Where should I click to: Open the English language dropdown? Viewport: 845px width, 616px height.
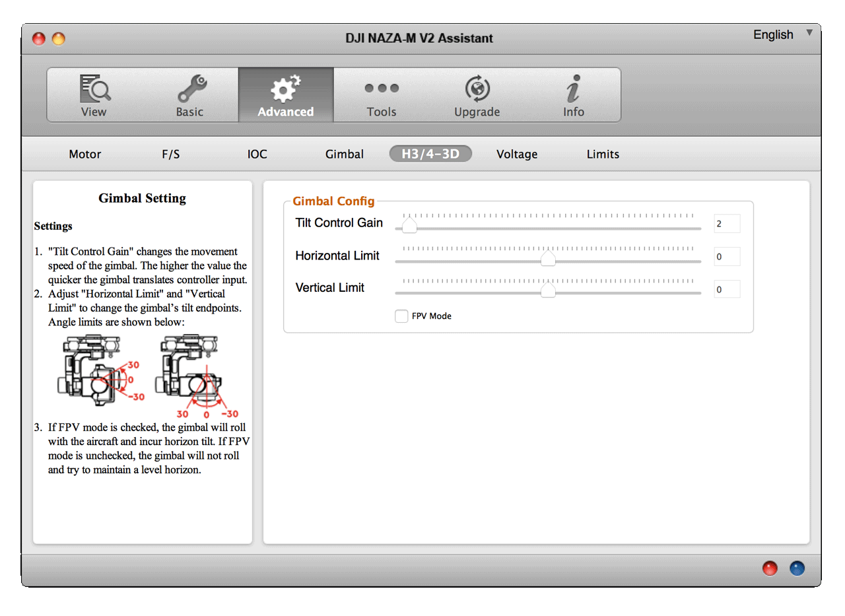(x=783, y=35)
